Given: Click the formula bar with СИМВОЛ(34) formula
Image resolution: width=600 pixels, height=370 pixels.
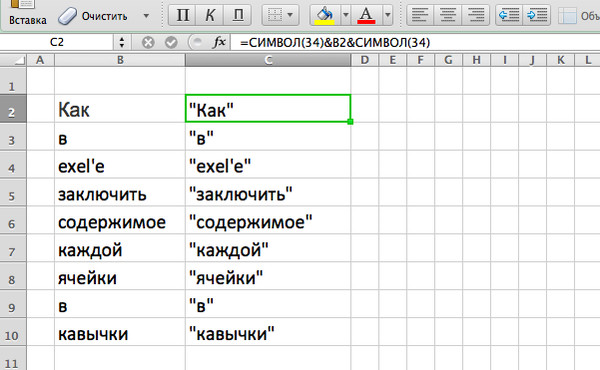Looking at the screenshot, I should 415,42.
